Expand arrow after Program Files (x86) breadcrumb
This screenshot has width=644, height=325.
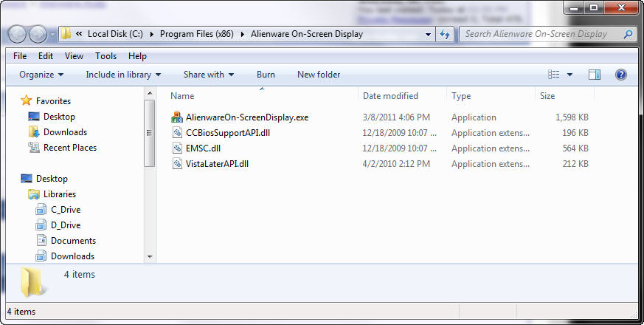(242, 34)
